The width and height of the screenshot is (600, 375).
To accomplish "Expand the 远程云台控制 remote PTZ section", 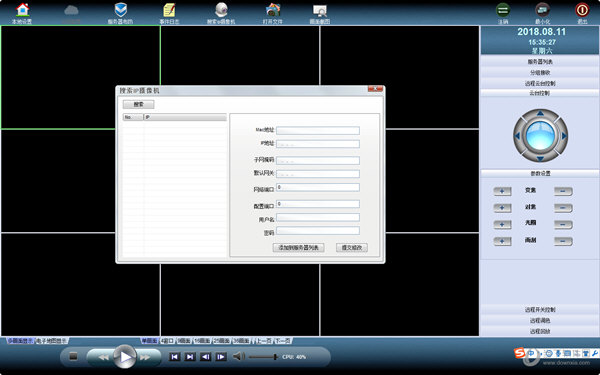I will [x=540, y=83].
